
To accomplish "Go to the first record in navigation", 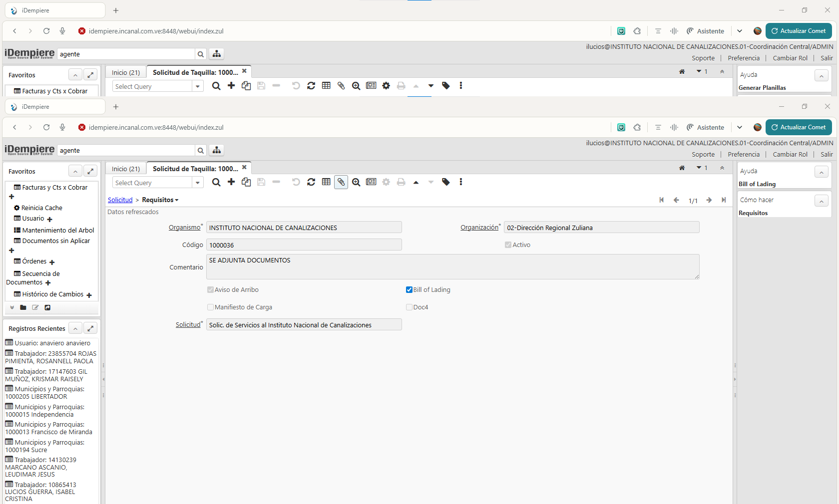I will tap(661, 200).
